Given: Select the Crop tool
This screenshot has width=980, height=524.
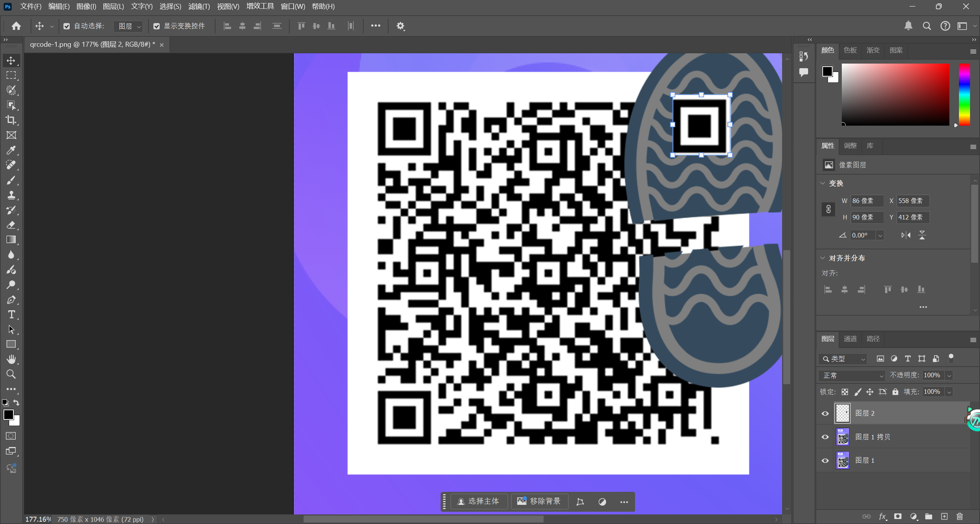Looking at the screenshot, I should click(11, 120).
